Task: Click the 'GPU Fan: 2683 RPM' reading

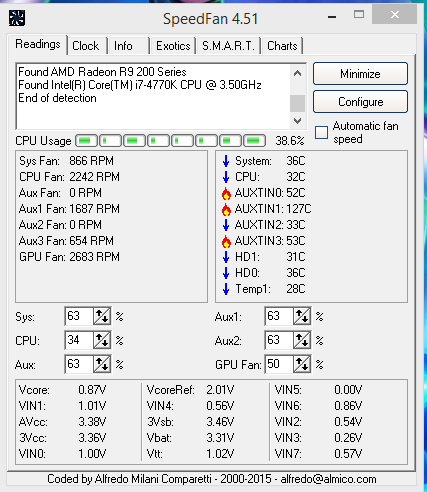Action: pos(69,257)
